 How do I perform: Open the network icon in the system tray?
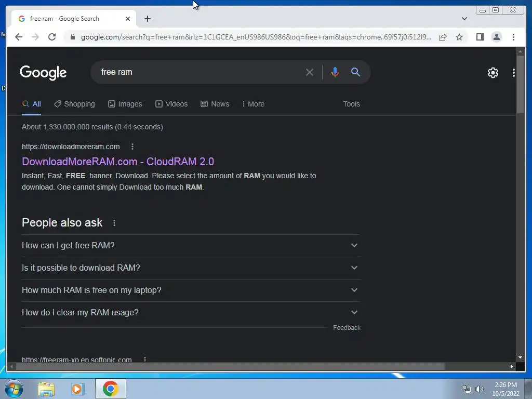point(467,389)
